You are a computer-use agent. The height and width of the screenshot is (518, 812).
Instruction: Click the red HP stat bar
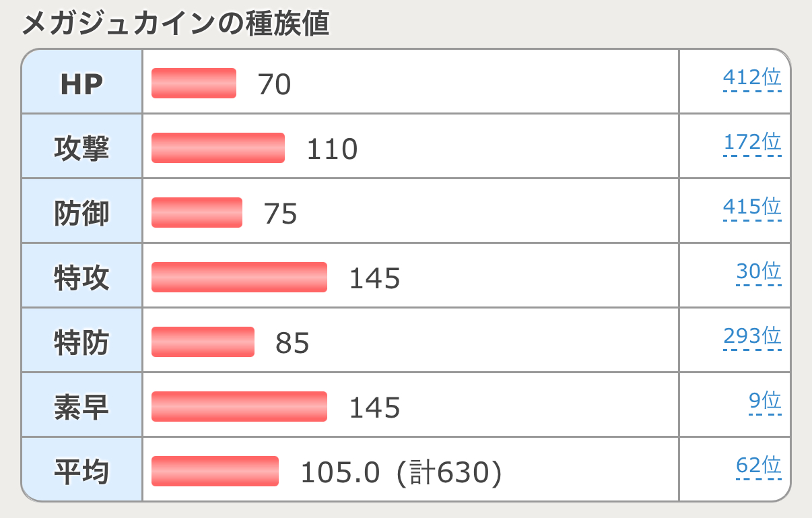(194, 84)
